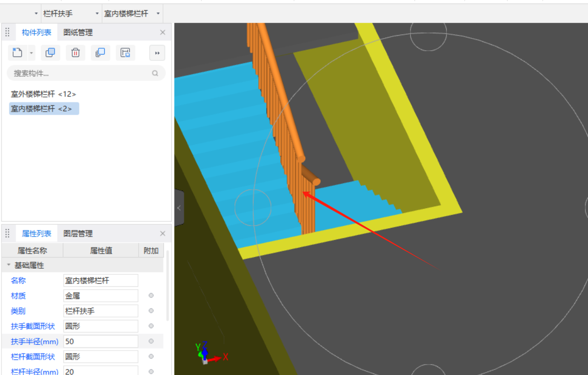Edit the 材质 value 金属
The image size is (588, 375).
[101, 296]
